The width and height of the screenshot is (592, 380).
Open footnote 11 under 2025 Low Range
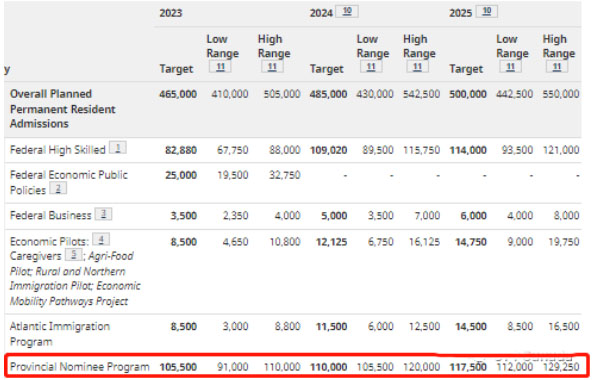510,67
